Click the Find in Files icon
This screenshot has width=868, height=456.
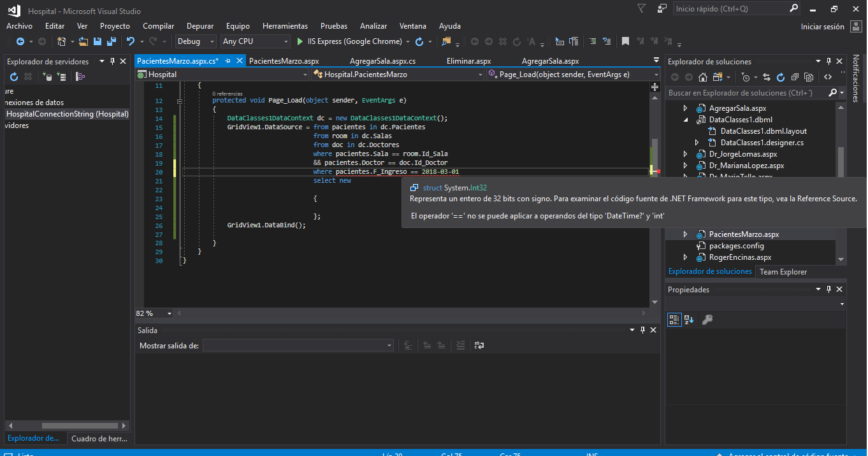pyautogui.click(x=446, y=41)
